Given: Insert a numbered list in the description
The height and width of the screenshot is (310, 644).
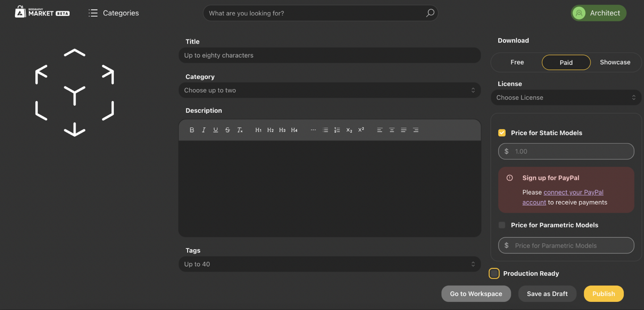Looking at the screenshot, I should 337,130.
